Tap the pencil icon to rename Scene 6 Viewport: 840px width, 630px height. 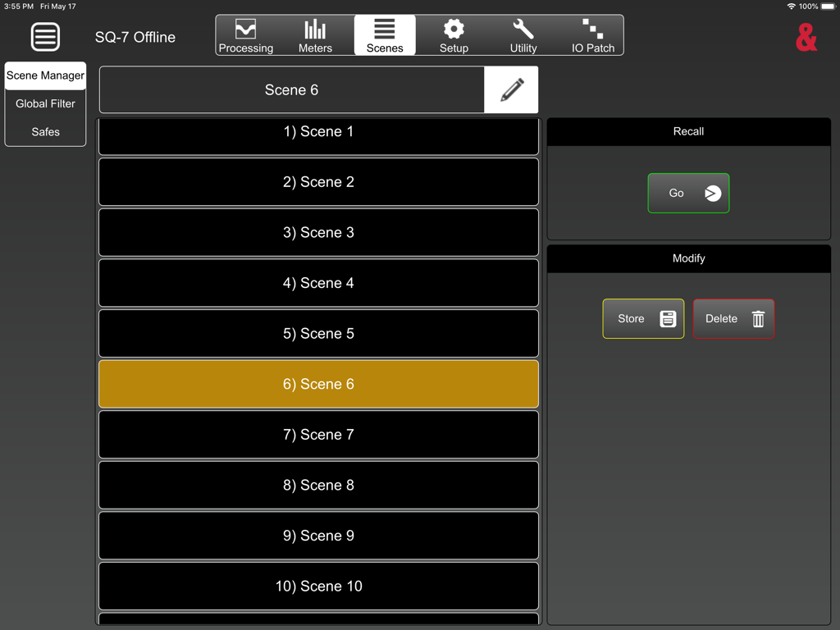[x=511, y=89]
